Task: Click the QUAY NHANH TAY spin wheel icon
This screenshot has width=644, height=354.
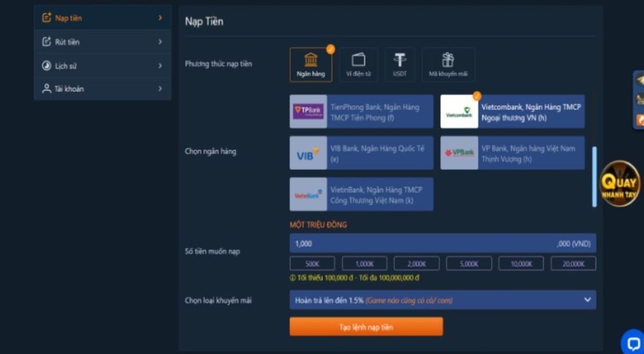Action: click(620, 184)
